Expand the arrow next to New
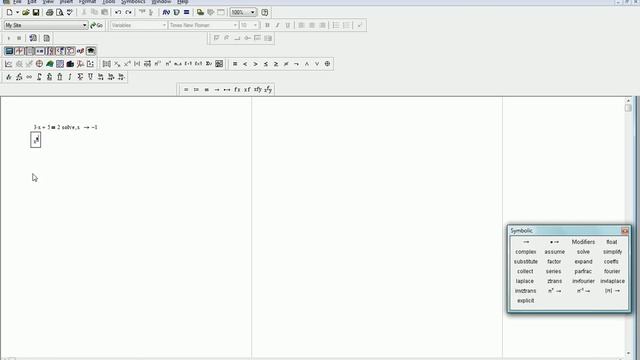Screen dimensions: 640x360 tap(17, 12)
